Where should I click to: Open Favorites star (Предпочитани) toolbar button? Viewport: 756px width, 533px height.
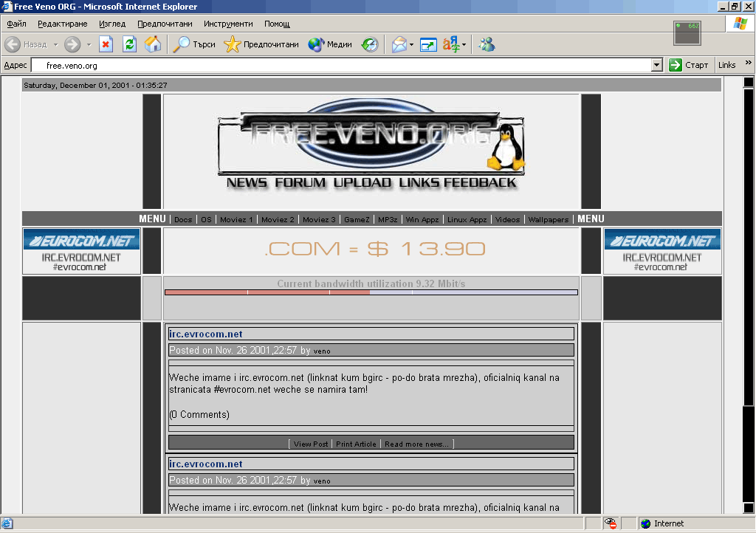(261, 44)
